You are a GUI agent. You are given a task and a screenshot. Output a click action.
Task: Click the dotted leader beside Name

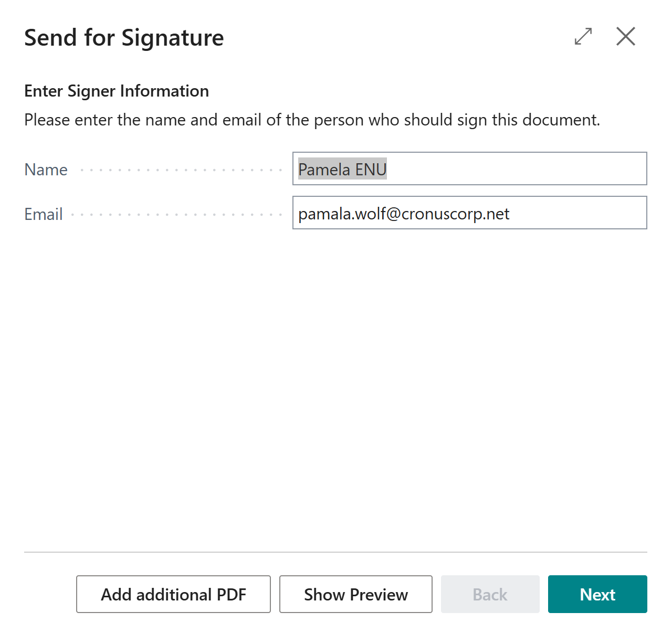point(182,170)
